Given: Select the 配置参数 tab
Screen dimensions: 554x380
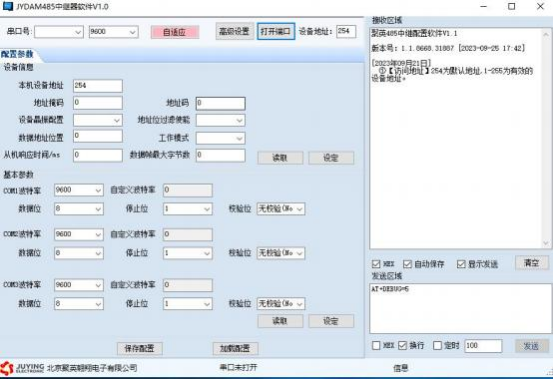Looking at the screenshot, I should click(x=17, y=54).
